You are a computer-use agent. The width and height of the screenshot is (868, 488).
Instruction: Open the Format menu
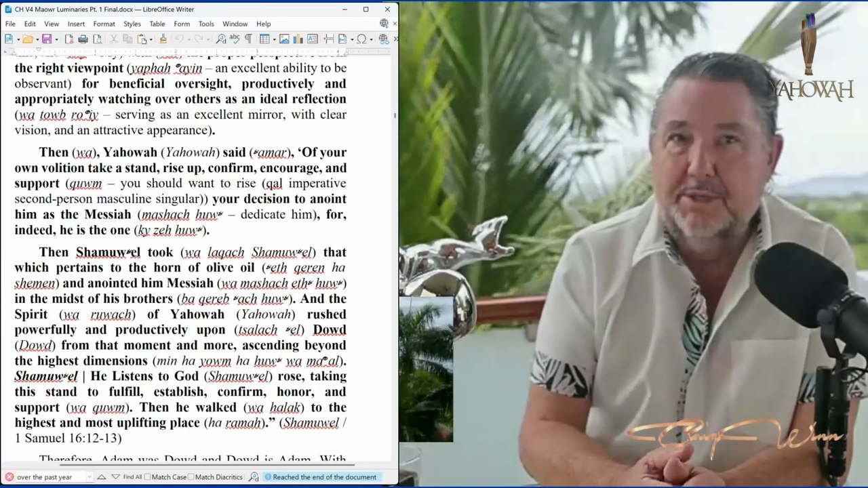tap(104, 24)
